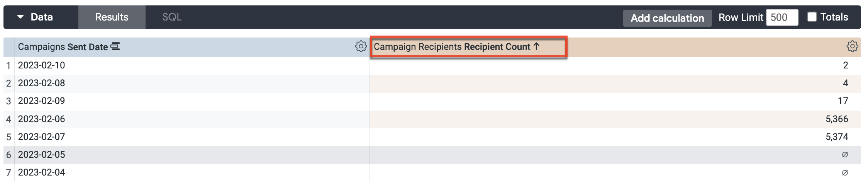Click the recipient count value 17
The width and height of the screenshot is (868, 191).
coord(843,101)
